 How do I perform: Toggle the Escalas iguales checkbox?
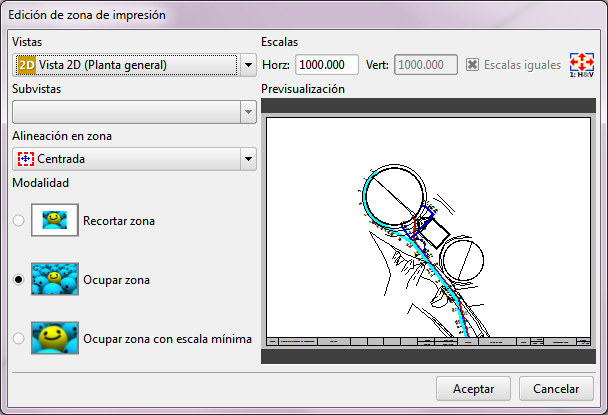point(473,66)
